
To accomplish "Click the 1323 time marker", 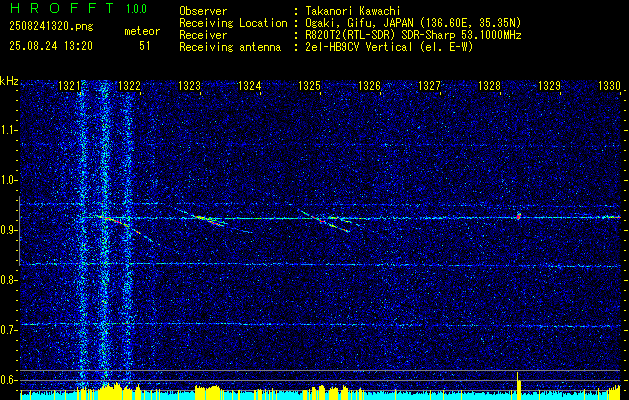I will click(x=189, y=86).
